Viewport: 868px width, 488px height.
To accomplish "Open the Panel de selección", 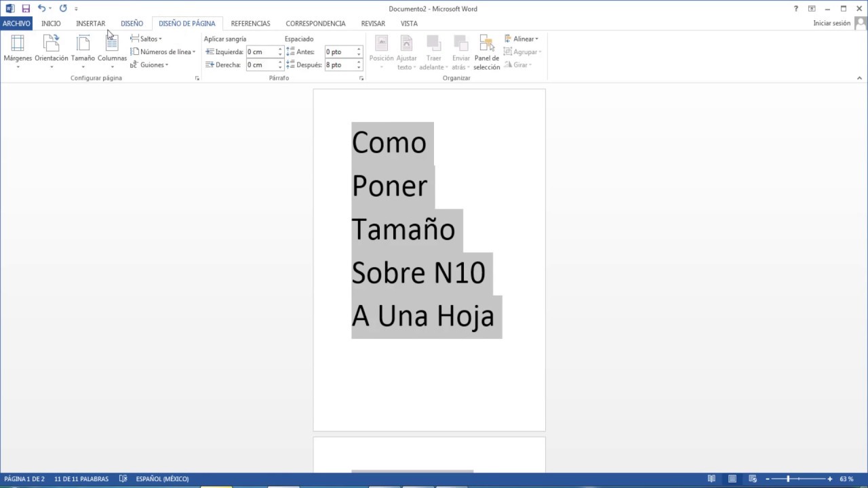I will (x=487, y=52).
